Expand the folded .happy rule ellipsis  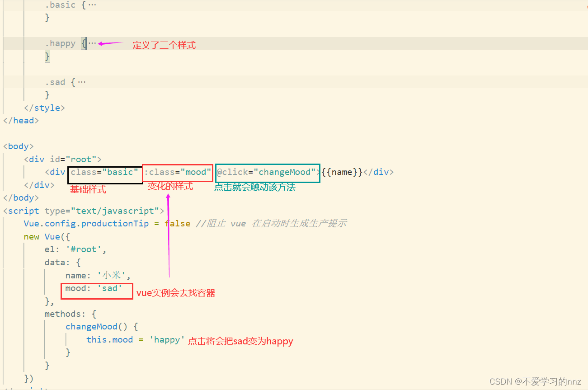[x=92, y=43]
